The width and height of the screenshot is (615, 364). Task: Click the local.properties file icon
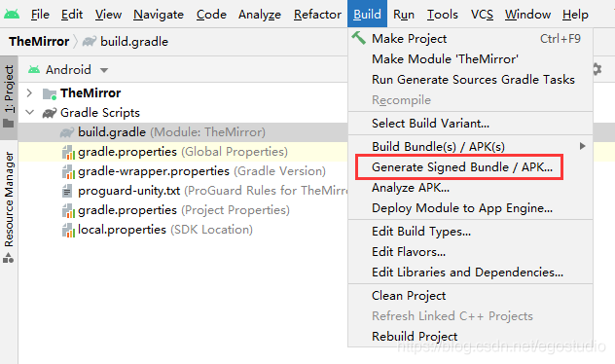tap(68, 230)
